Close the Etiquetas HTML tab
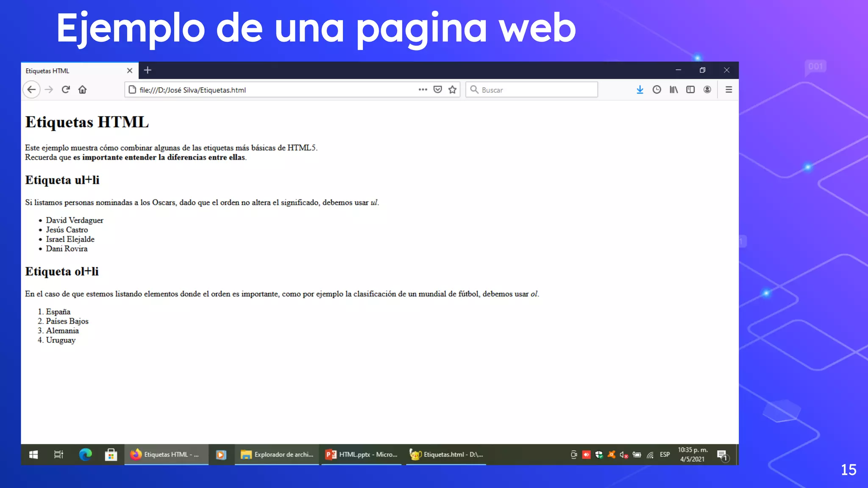This screenshot has height=488, width=868. 130,71
